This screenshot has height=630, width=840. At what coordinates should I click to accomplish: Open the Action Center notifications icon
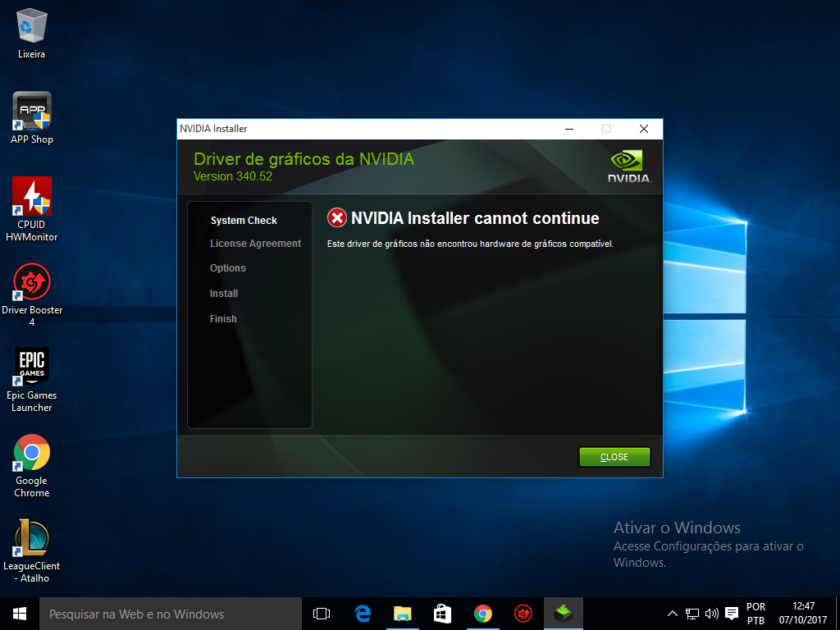tap(731, 614)
